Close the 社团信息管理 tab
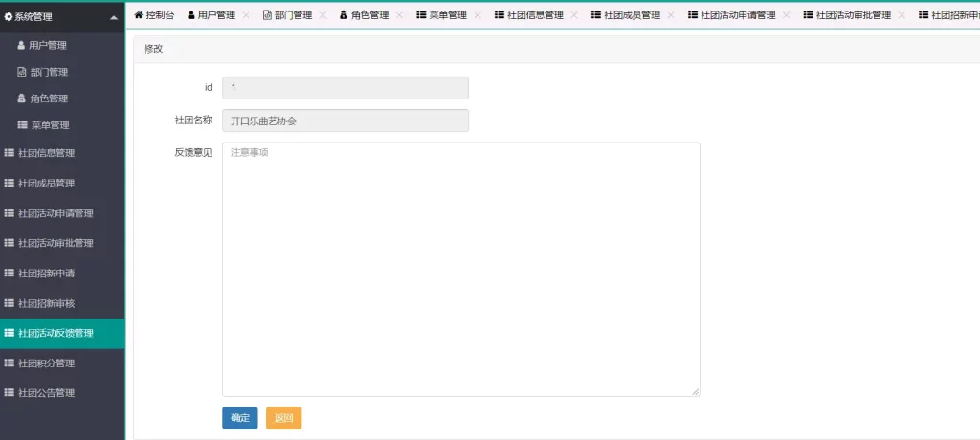 574,15
